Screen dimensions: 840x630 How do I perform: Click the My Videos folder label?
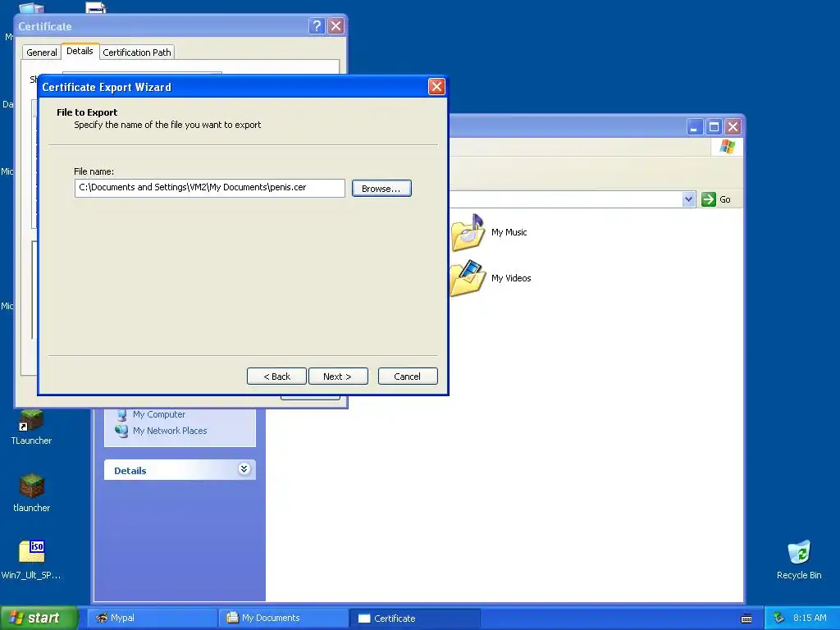click(511, 278)
